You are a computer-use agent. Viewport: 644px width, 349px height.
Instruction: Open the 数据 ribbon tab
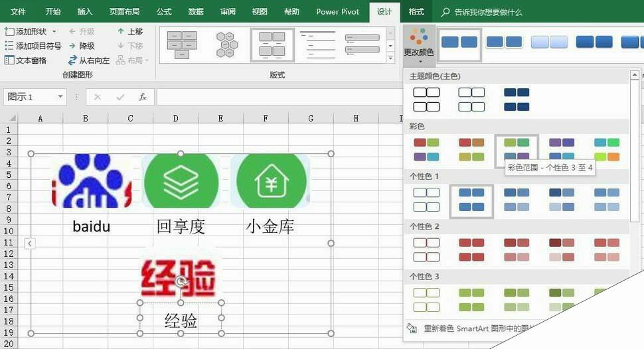tap(196, 11)
